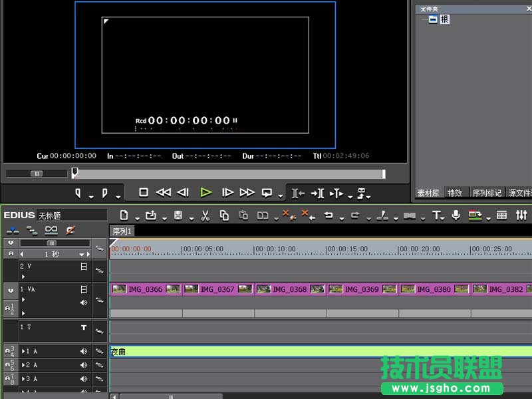Open timeline scale dropdown at 1 秒
532x399 pixels.
click(81, 255)
